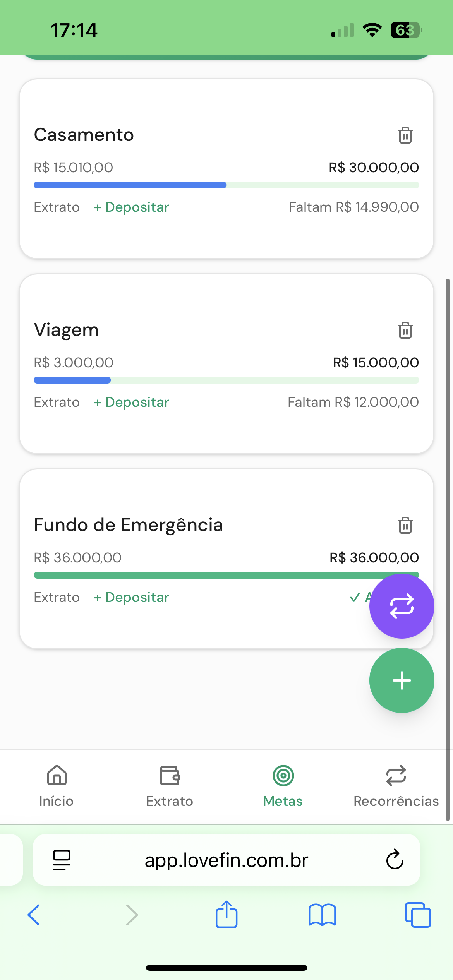The width and height of the screenshot is (453, 980).
Task: Deposit into the Viagem goal
Action: point(132,403)
